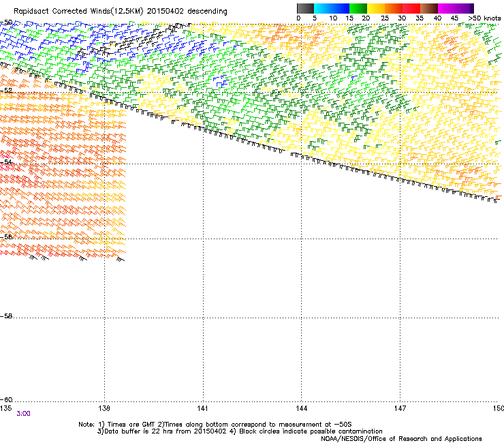
Task: Click the yellow 20-25 knots legend swatch
Action: [x=376, y=8]
